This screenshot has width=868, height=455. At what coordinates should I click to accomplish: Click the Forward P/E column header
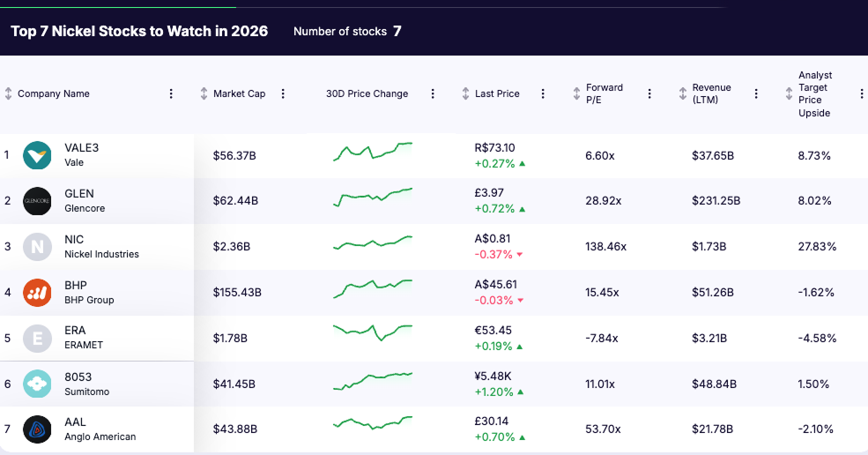(x=604, y=93)
